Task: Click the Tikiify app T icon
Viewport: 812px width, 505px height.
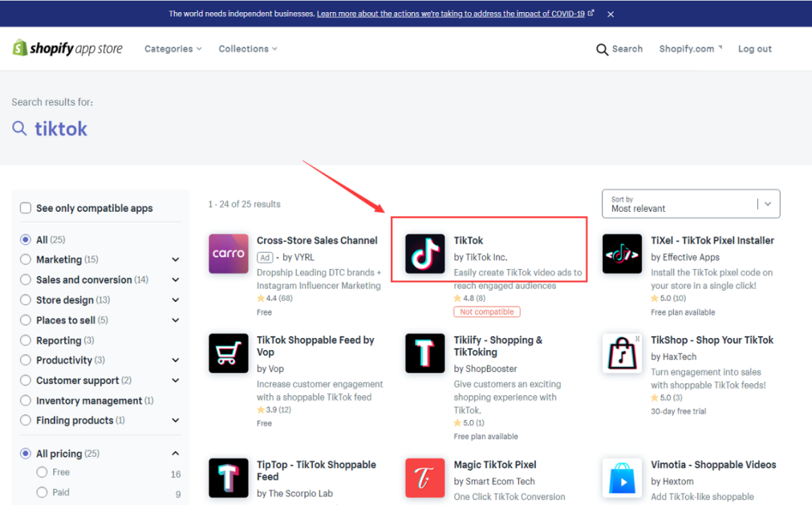Action: pos(425,353)
